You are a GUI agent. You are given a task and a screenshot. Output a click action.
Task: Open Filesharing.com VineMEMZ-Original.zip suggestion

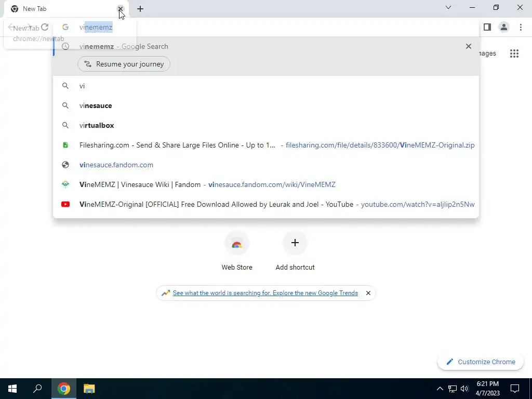266,145
